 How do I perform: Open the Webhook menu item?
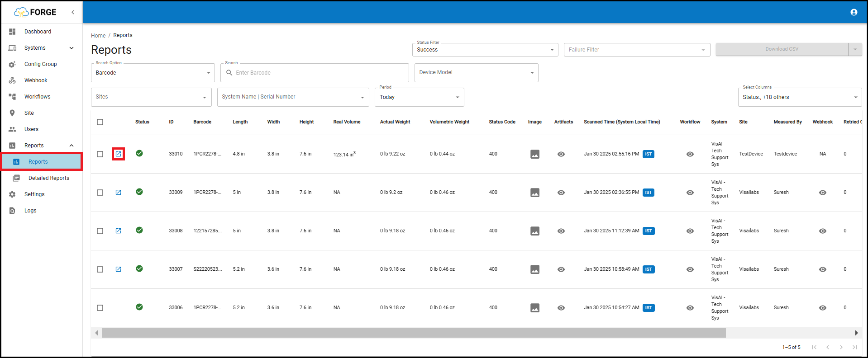[36, 80]
